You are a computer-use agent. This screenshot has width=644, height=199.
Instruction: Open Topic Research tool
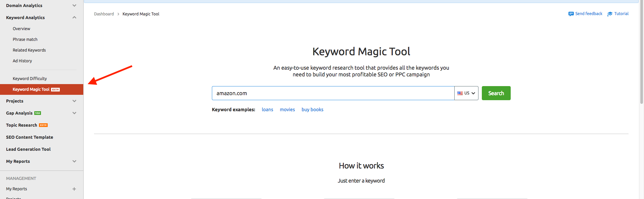click(x=21, y=125)
